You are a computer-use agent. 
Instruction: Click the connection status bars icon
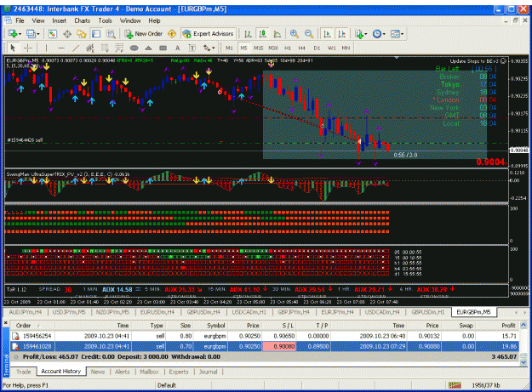pos(455,385)
